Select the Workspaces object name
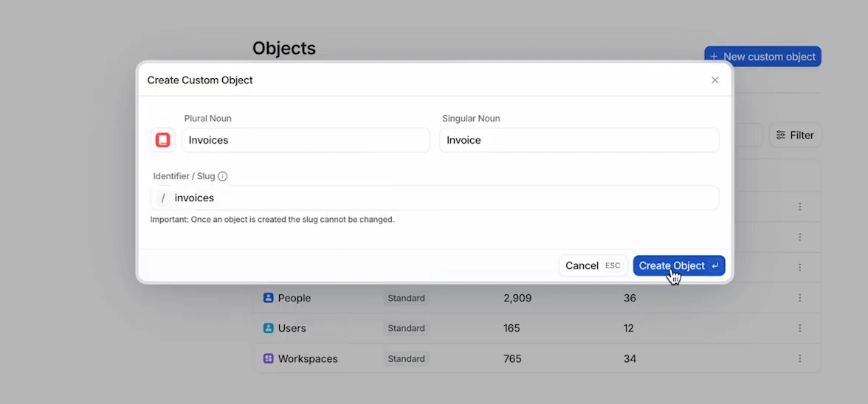The height and width of the screenshot is (404, 868). click(x=308, y=359)
